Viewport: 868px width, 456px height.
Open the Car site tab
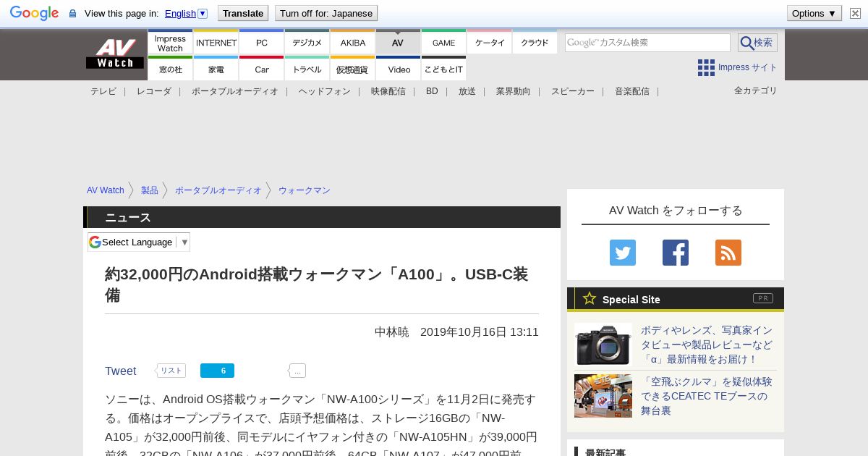261,69
